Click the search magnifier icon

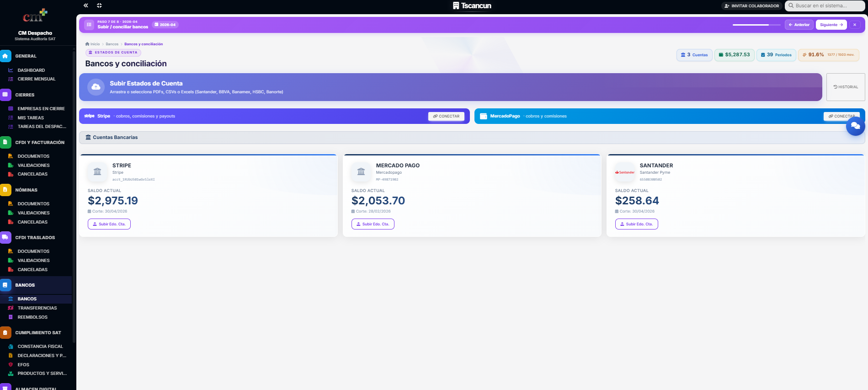pyautogui.click(x=791, y=5)
